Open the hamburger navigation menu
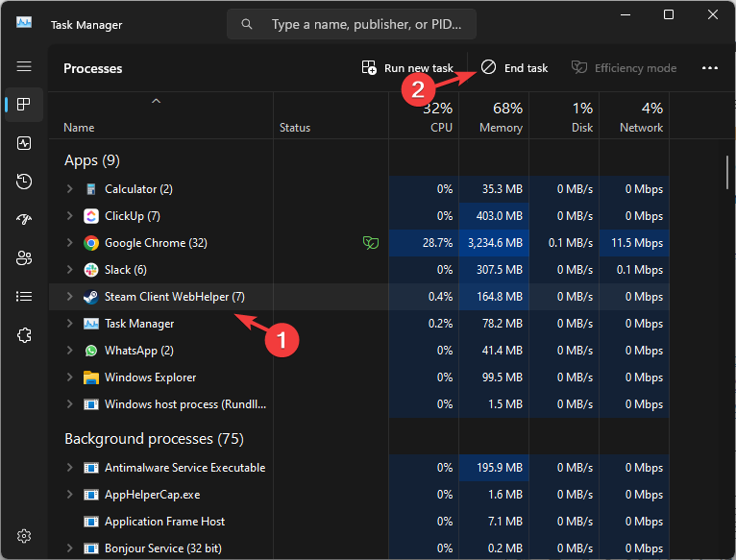The height and width of the screenshot is (560, 736). 24,66
